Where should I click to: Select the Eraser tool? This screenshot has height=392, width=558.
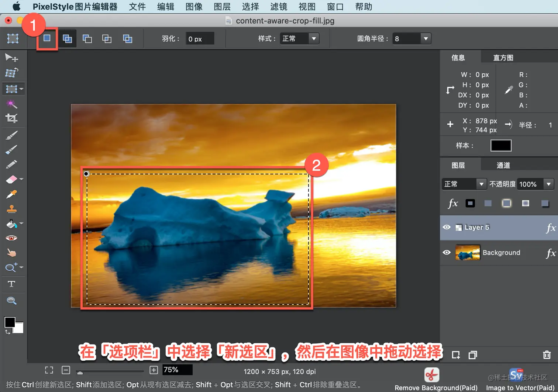[x=11, y=179]
